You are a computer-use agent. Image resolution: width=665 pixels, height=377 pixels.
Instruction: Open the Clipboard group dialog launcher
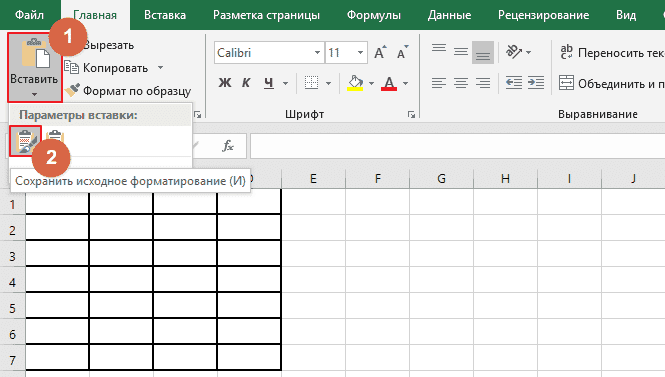pyautogui.click(x=197, y=114)
